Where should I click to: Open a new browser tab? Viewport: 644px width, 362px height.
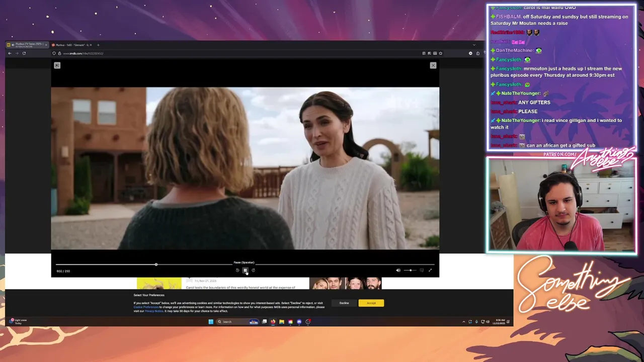coord(98,45)
